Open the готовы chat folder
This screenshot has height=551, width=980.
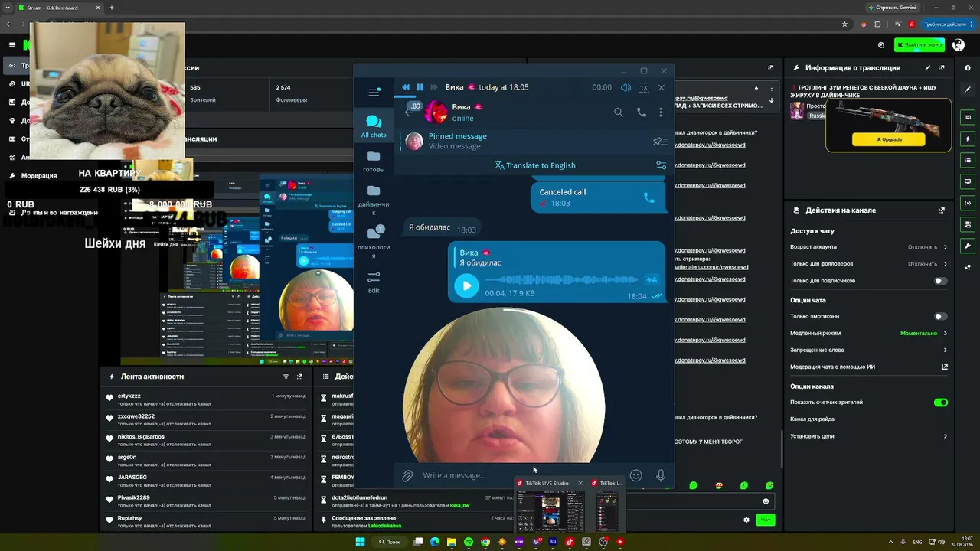[374, 161]
